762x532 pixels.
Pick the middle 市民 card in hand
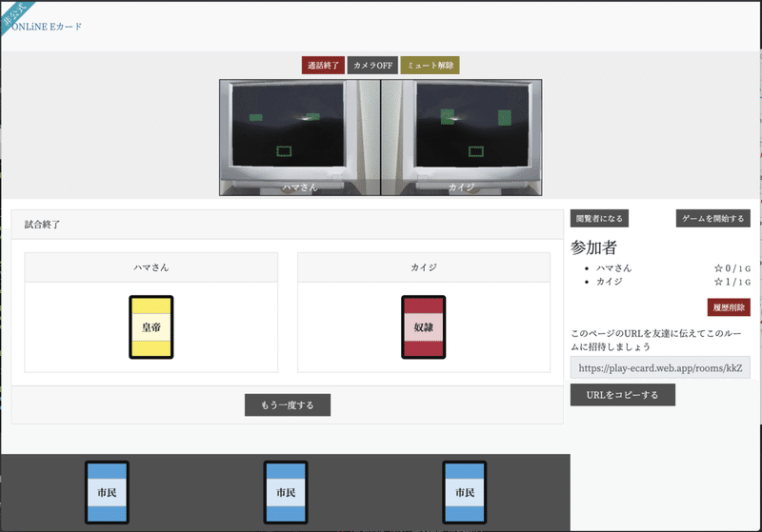click(x=286, y=492)
